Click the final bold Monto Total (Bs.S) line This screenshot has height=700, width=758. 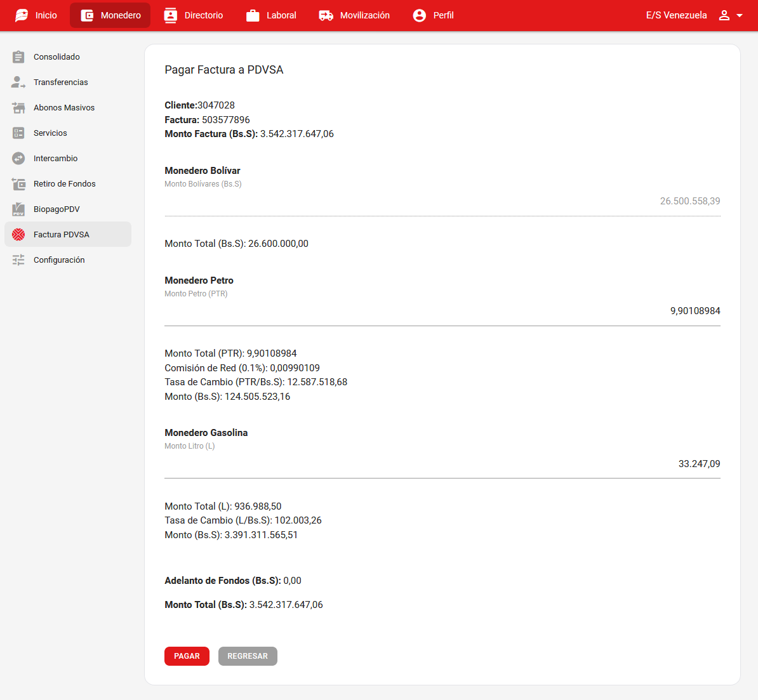(x=244, y=605)
